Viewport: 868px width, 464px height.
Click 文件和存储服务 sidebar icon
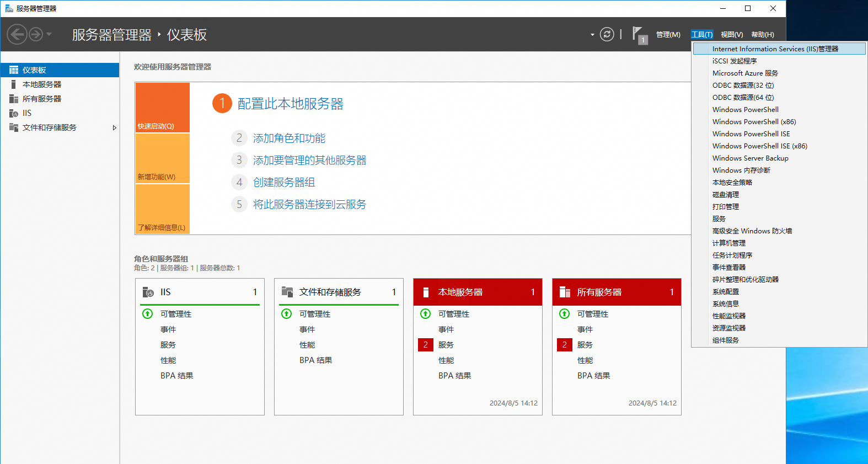coord(14,127)
